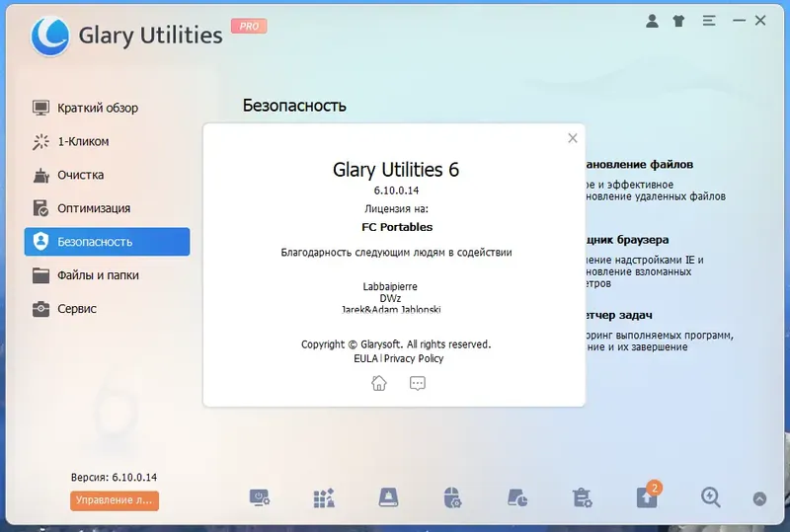Click the file recovery heading ending 'ановление файлов'

click(639, 164)
